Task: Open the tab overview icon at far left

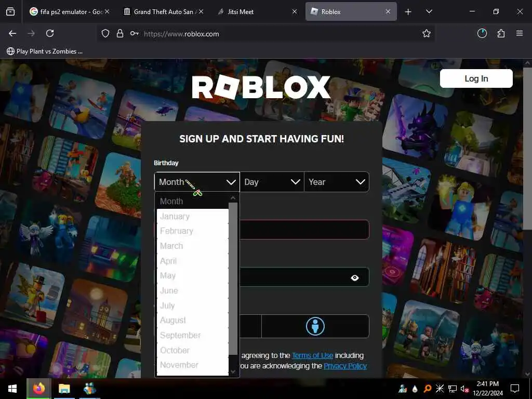Action: coord(10,11)
